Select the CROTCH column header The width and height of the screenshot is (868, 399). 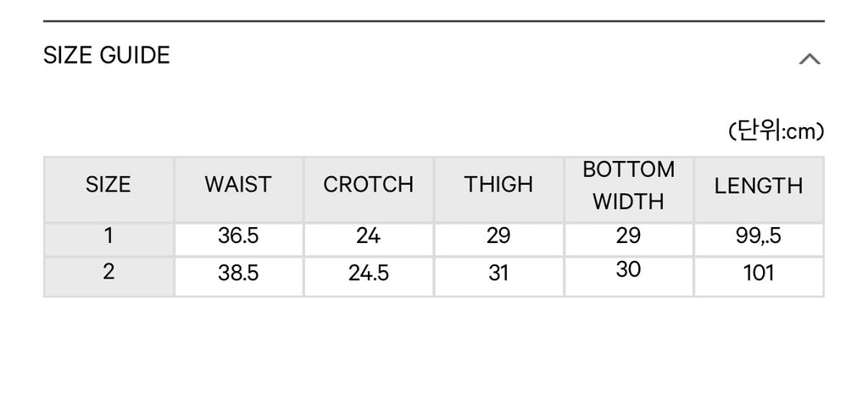tap(369, 189)
